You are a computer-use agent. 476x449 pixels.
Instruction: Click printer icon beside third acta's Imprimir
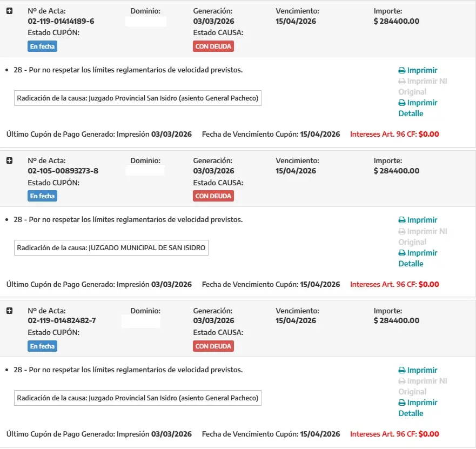tap(401, 370)
